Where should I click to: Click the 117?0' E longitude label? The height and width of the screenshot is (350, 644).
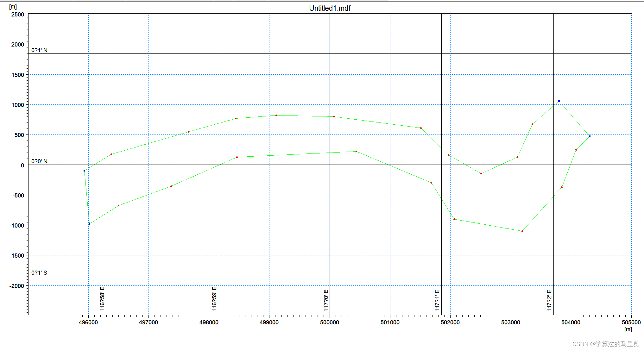click(326, 300)
